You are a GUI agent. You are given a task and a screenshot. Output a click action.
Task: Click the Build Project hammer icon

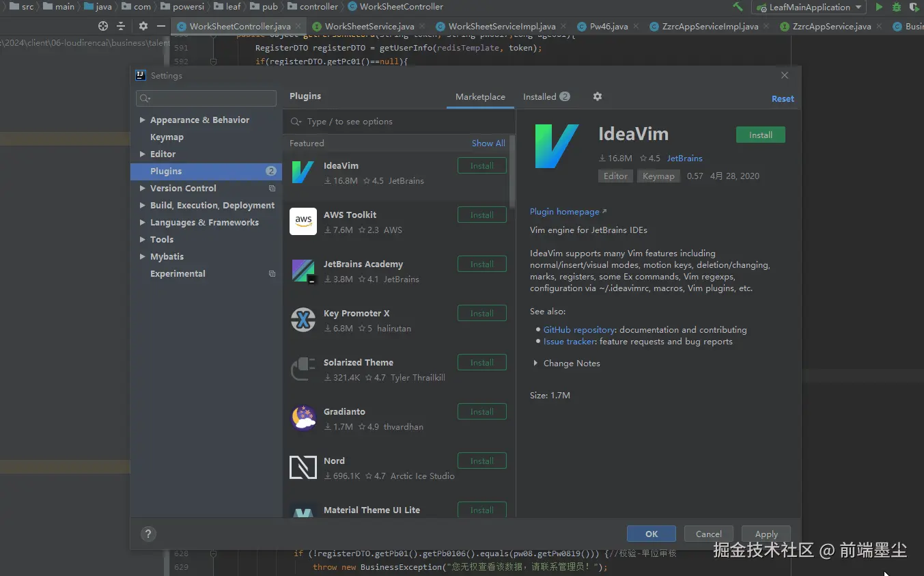[738, 7]
